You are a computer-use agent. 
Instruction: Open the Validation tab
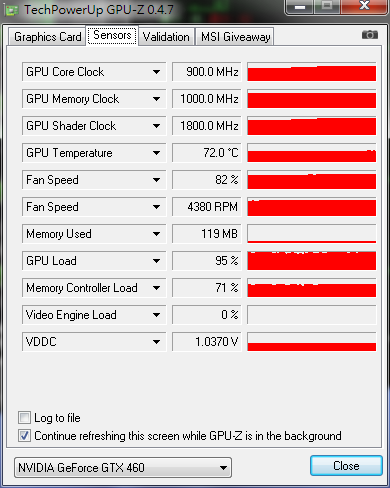coord(166,37)
